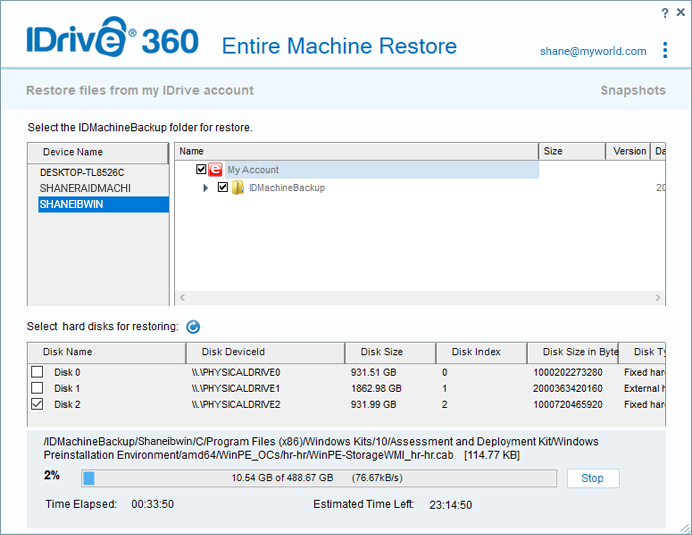Sort files by Size column header
The height and width of the screenshot is (535, 692).
(572, 151)
